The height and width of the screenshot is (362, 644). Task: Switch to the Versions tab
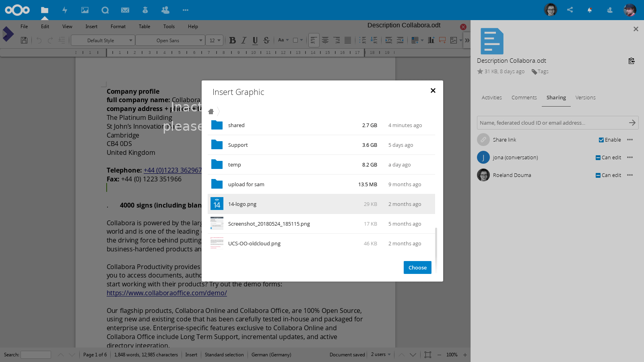[x=585, y=98]
